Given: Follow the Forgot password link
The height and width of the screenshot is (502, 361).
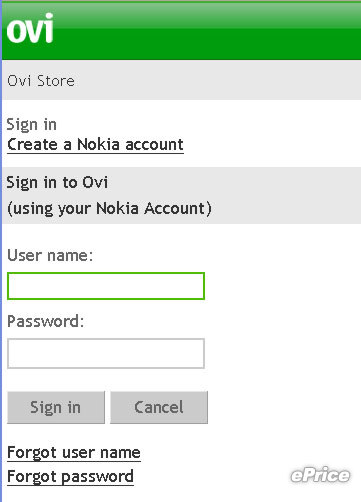Looking at the screenshot, I should 70,477.
